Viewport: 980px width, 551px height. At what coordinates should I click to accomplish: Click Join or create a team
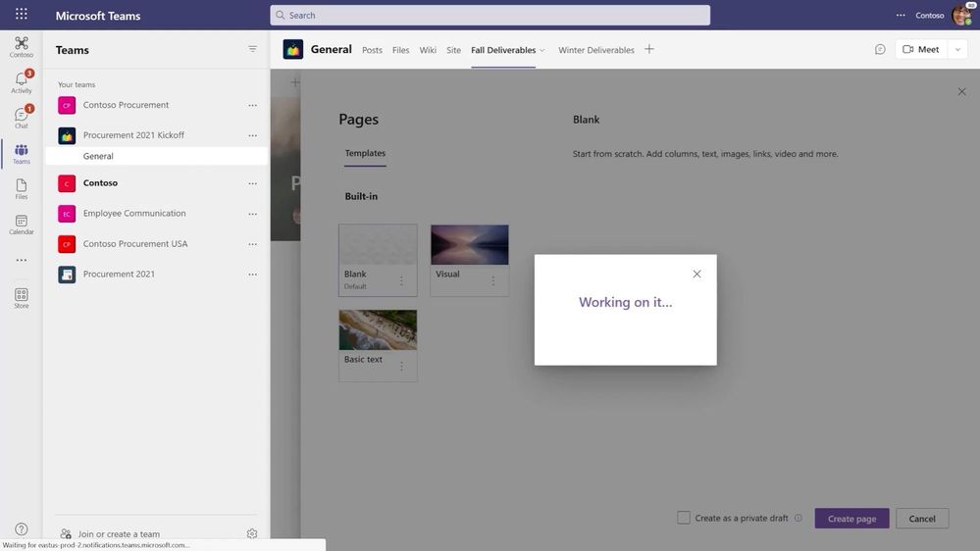[119, 534]
